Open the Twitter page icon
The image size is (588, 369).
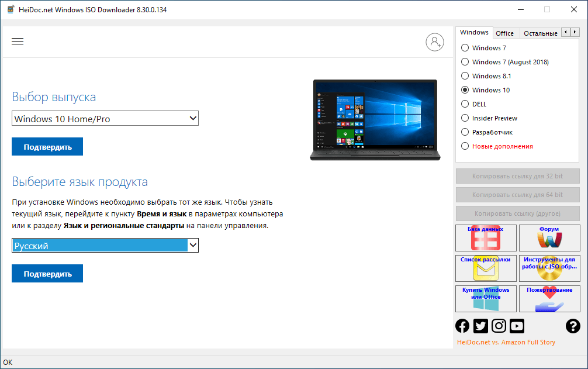[x=480, y=326]
